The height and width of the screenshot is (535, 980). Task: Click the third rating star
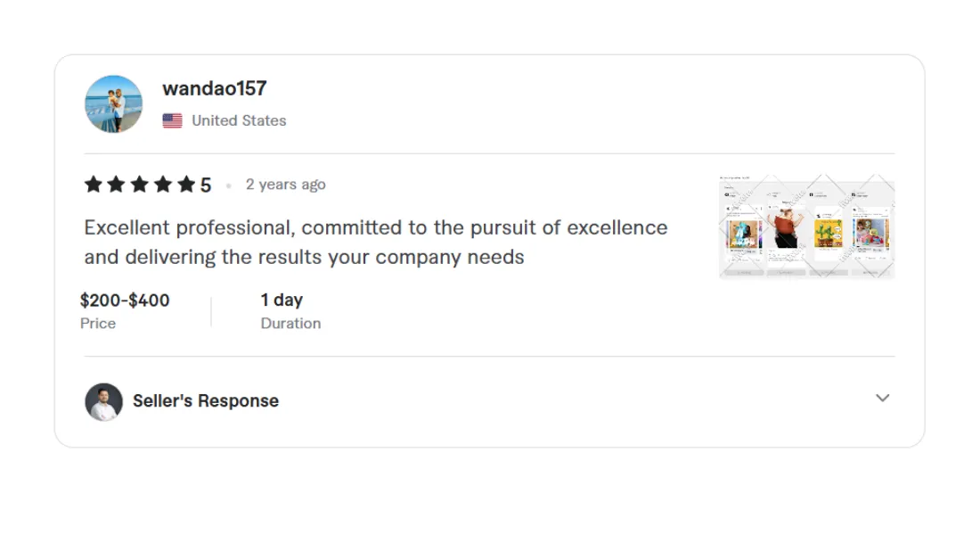point(140,185)
